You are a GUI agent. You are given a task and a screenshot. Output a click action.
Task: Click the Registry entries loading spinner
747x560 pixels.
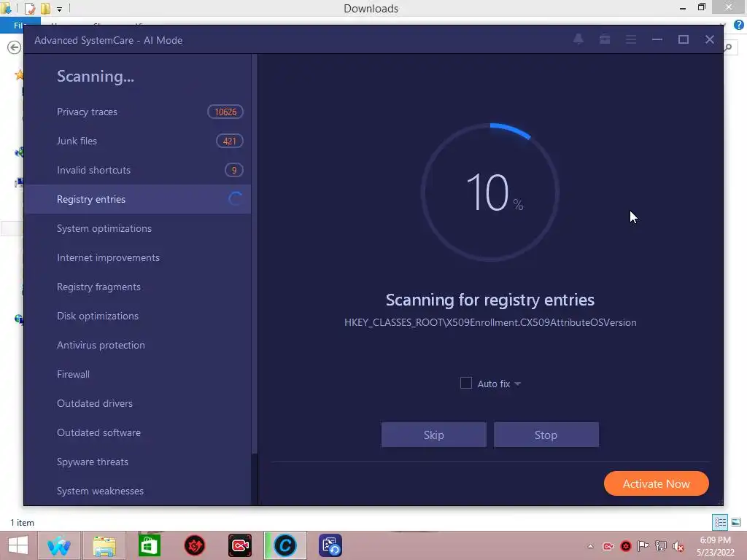pos(235,199)
